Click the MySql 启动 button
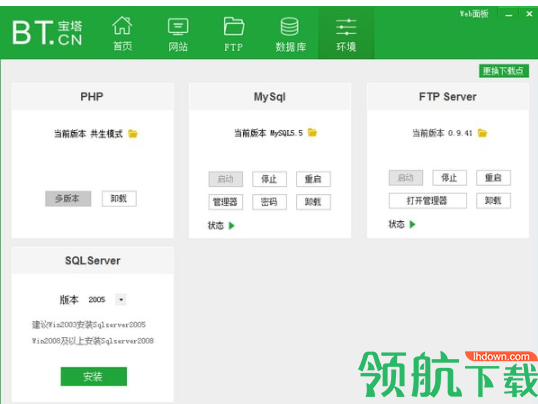The width and height of the screenshot is (538, 404). (x=226, y=179)
